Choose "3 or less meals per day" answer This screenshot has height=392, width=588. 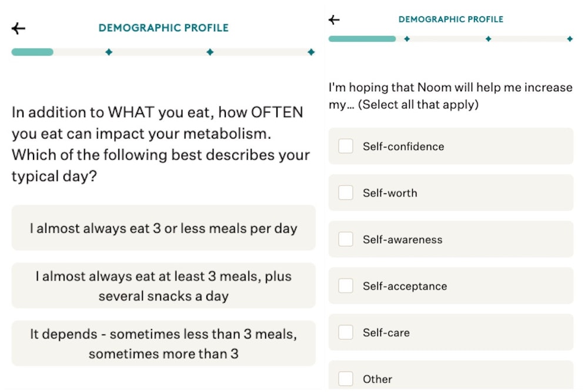(x=163, y=229)
